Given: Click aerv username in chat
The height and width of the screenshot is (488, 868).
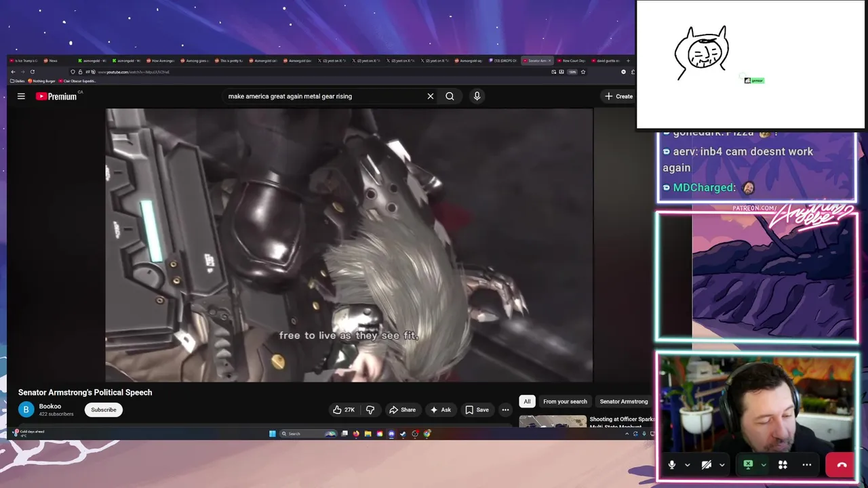Looking at the screenshot, I should [x=684, y=152].
